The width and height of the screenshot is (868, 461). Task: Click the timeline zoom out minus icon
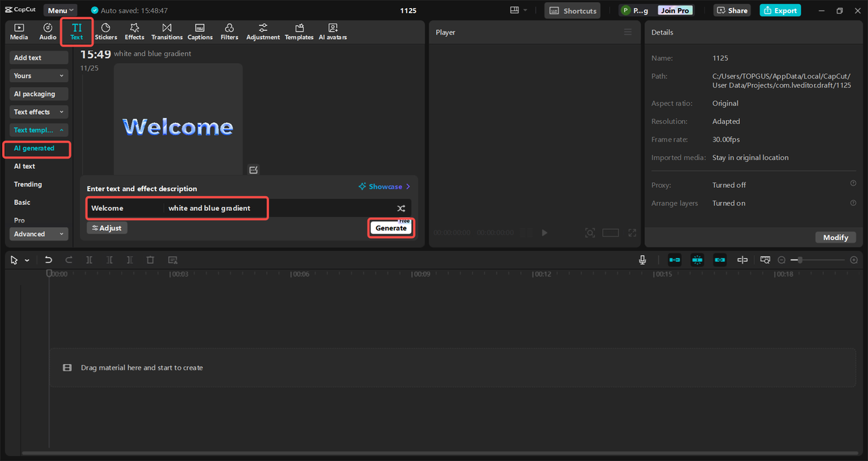coord(782,260)
